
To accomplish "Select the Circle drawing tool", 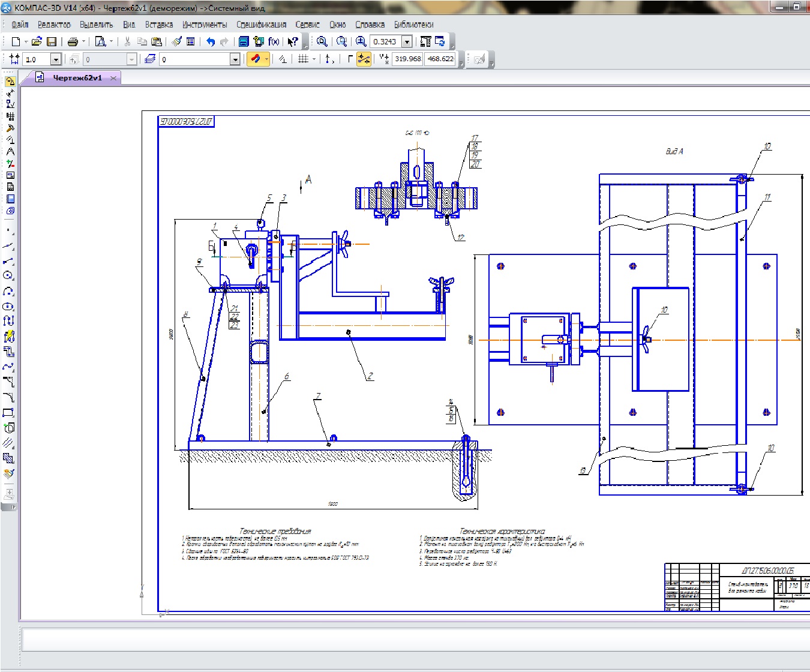I will 8,275.
